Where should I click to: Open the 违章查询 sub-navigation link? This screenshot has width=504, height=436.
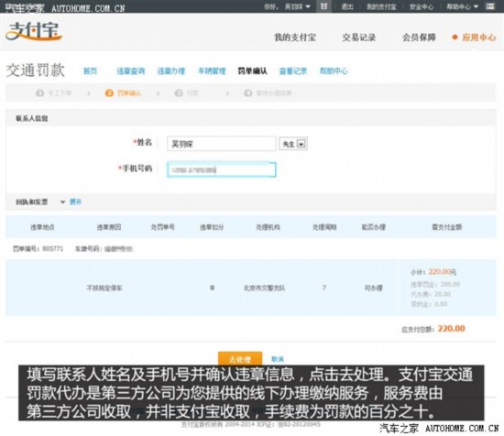coord(130,71)
